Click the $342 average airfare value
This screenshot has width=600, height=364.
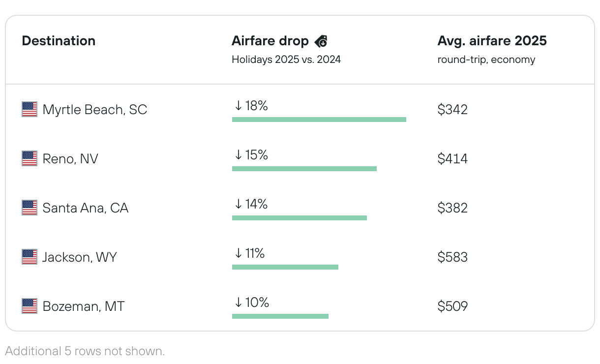pyautogui.click(x=452, y=109)
